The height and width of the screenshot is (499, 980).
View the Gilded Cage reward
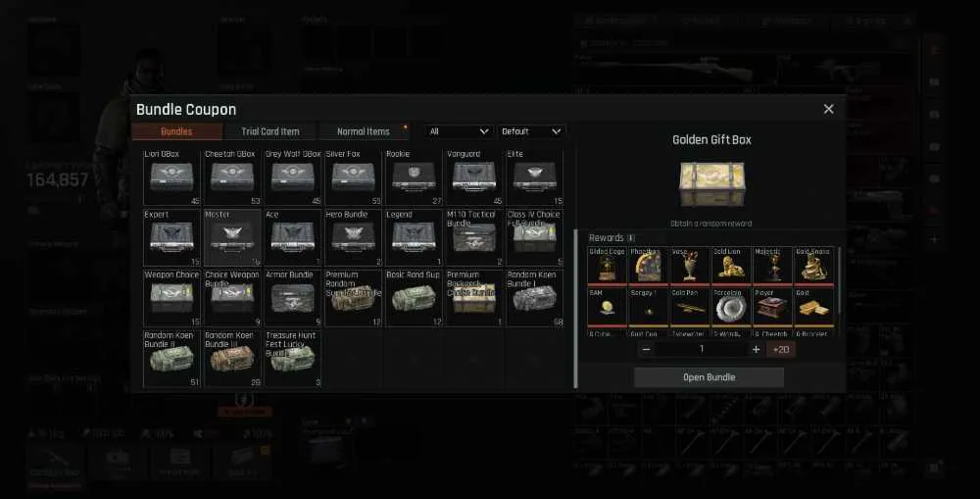pos(607,267)
